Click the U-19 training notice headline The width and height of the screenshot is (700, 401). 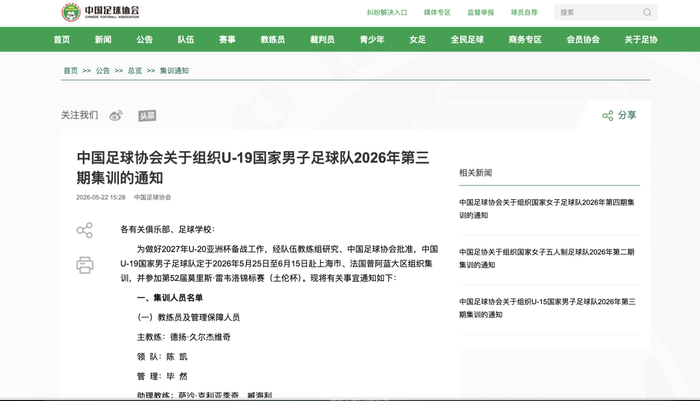253,168
